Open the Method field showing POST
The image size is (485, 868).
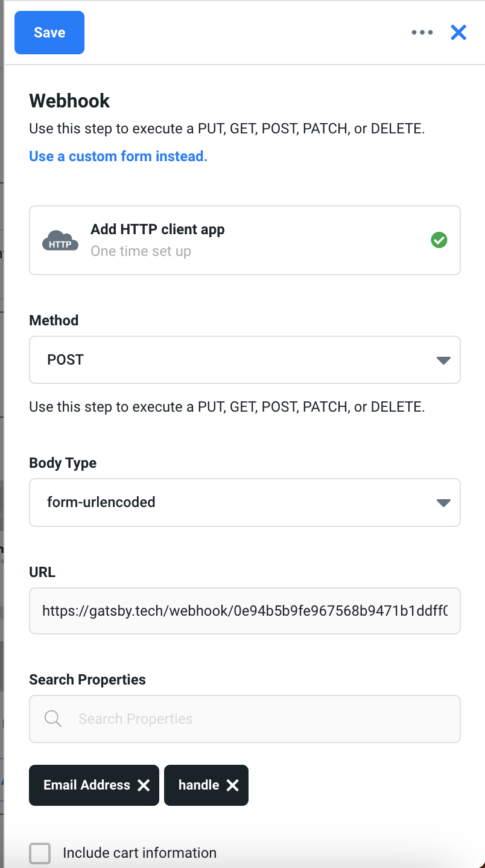coord(235,360)
